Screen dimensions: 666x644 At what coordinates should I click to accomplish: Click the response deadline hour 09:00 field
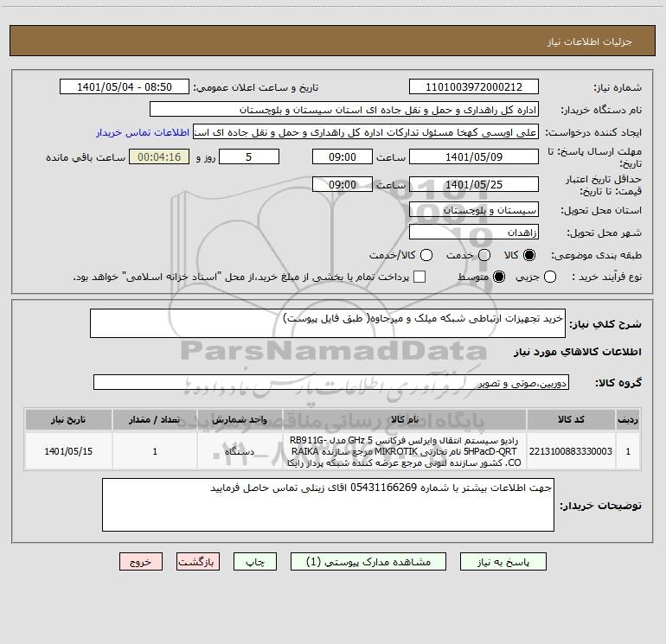click(343, 157)
